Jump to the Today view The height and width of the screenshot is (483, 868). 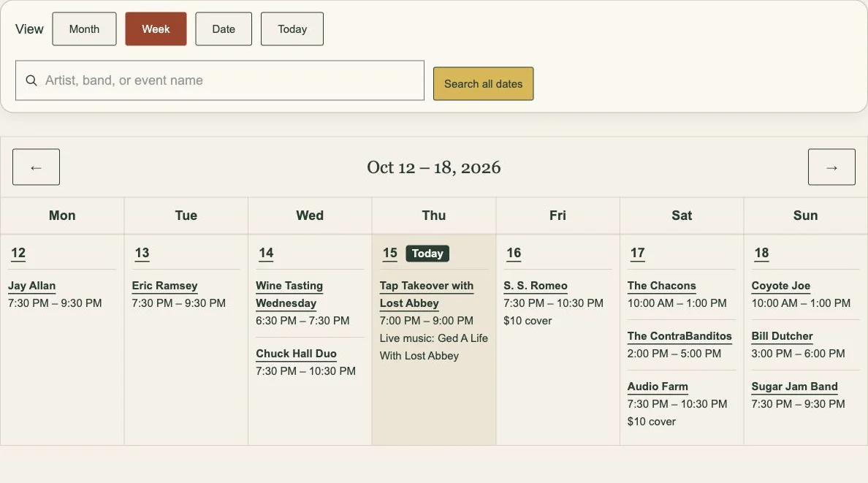[x=292, y=28]
